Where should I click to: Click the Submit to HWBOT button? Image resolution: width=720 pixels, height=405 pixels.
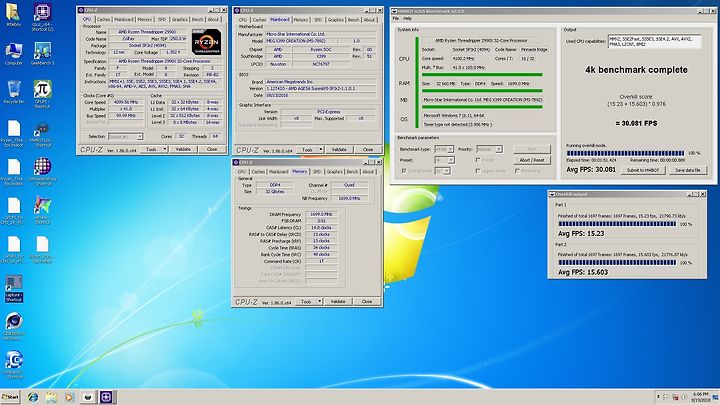point(643,170)
